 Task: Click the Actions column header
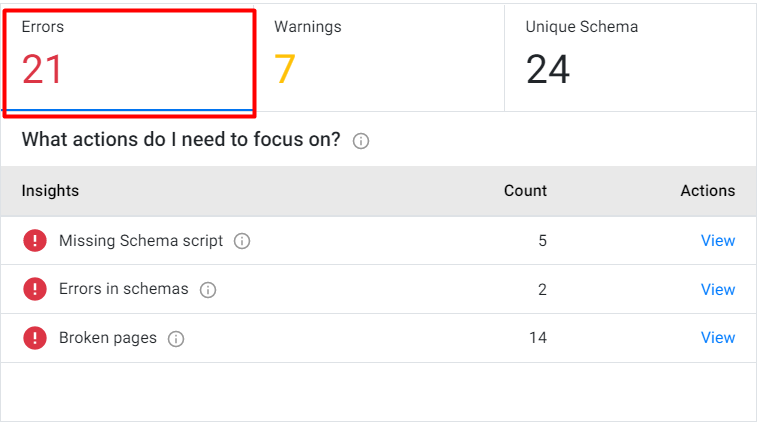[708, 191]
